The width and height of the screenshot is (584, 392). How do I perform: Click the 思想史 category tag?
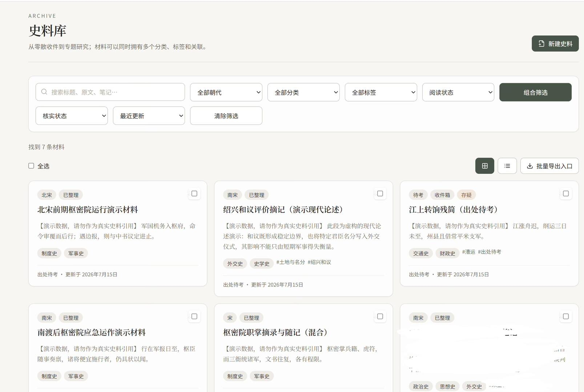coord(447,387)
